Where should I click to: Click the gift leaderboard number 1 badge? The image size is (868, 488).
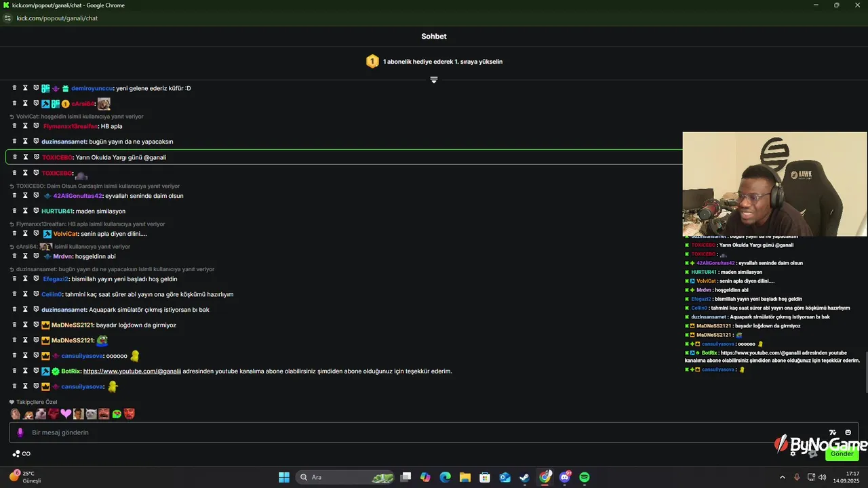372,62
